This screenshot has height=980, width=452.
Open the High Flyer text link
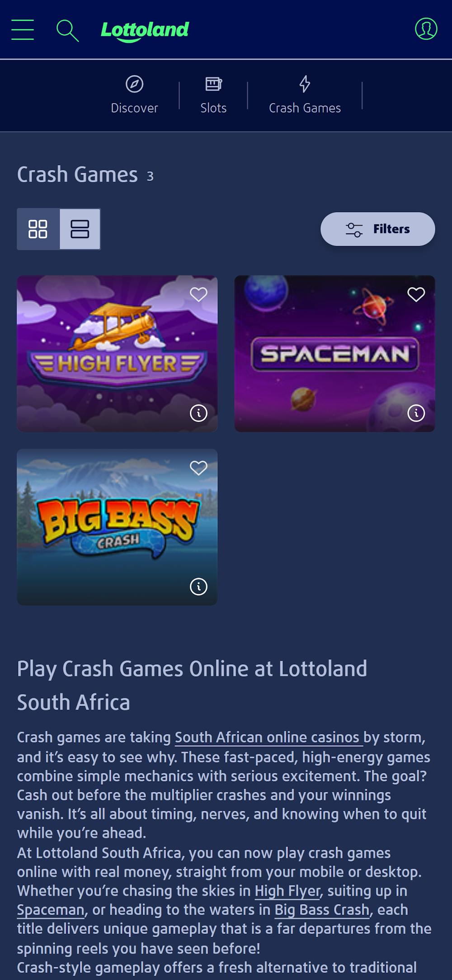click(x=287, y=891)
